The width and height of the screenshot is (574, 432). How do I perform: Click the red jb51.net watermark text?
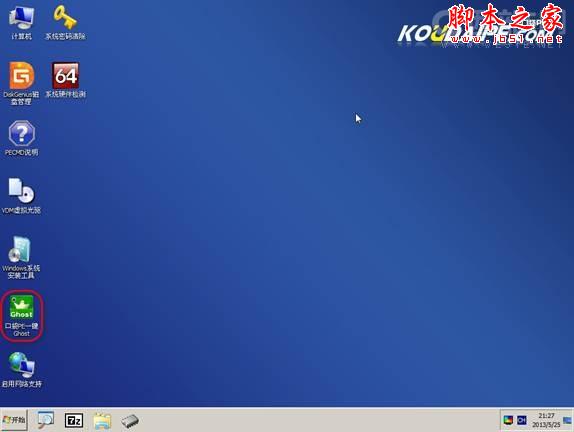tap(506, 39)
